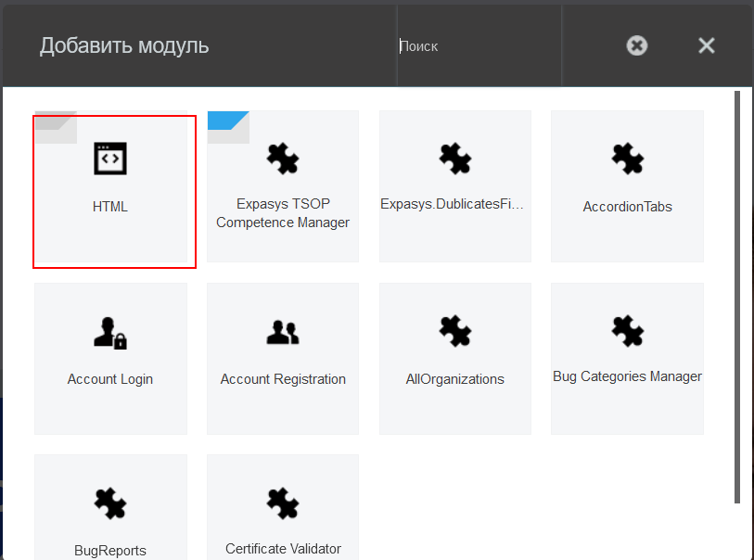Click the Bug Categories Manager label
The height and width of the screenshot is (560, 754).
[627, 376]
